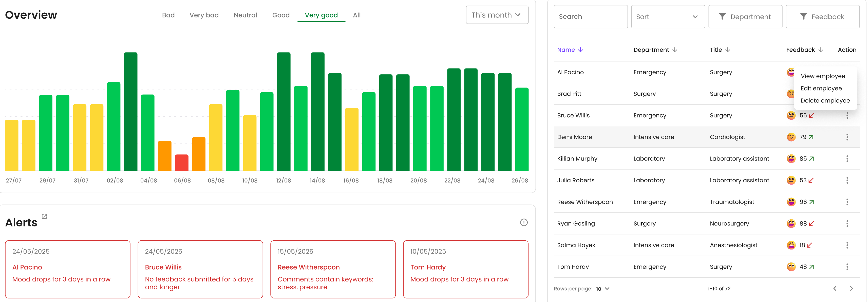868x302 pixels.
Task: Choose Edit employee from menu
Action: [821, 88]
